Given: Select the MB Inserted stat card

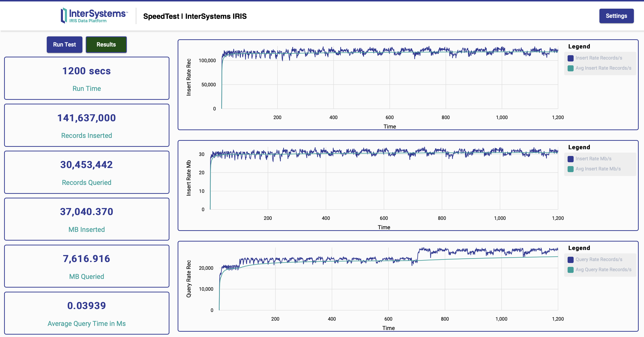Looking at the screenshot, I should point(87,219).
